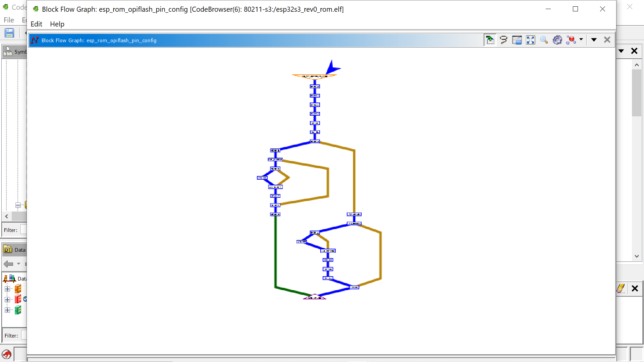Viewport: 644px width, 362px height.
Task: Expand the first data type archive node
Action: click(x=7, y=289)
